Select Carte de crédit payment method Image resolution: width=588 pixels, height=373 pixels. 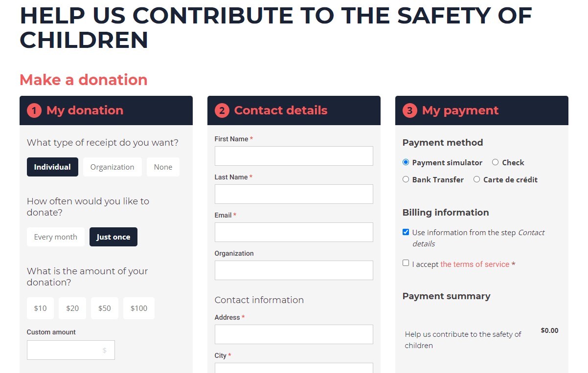click(476, 179)
